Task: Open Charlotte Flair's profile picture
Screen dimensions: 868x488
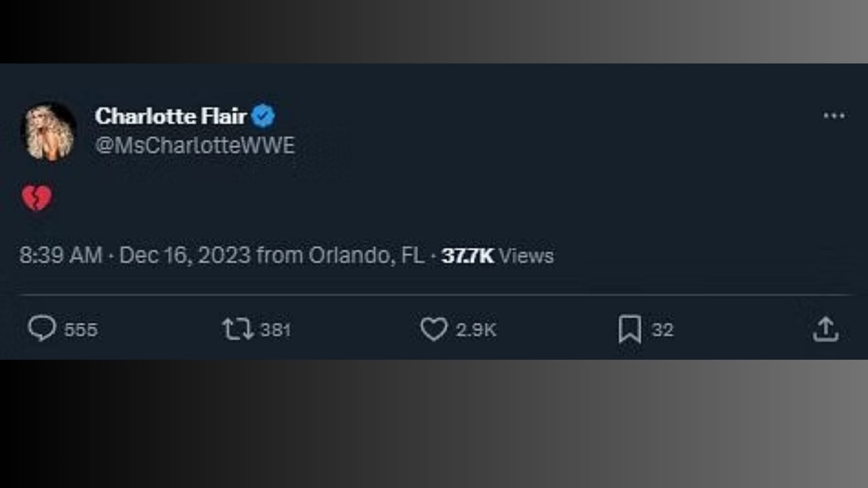Action: pos(49,131)
